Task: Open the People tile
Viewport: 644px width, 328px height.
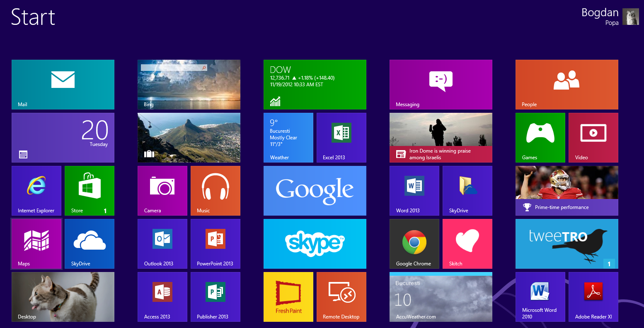Action: tap(567, 85)
